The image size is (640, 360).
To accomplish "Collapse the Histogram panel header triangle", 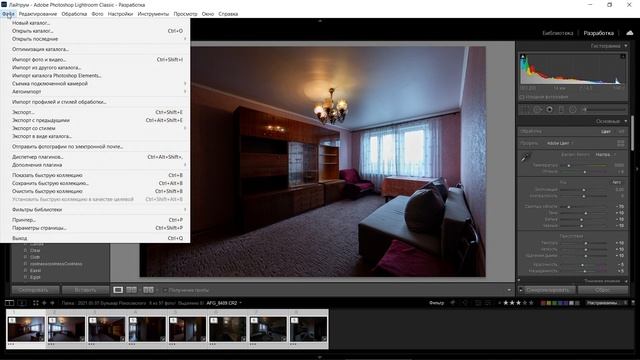I will (626, 46).
